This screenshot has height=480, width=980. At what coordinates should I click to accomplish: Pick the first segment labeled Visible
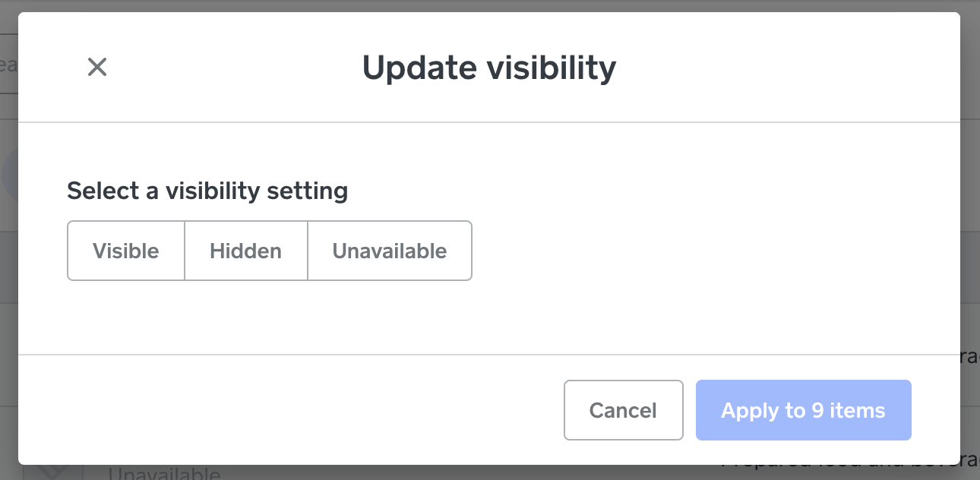[x=126, y=251]
